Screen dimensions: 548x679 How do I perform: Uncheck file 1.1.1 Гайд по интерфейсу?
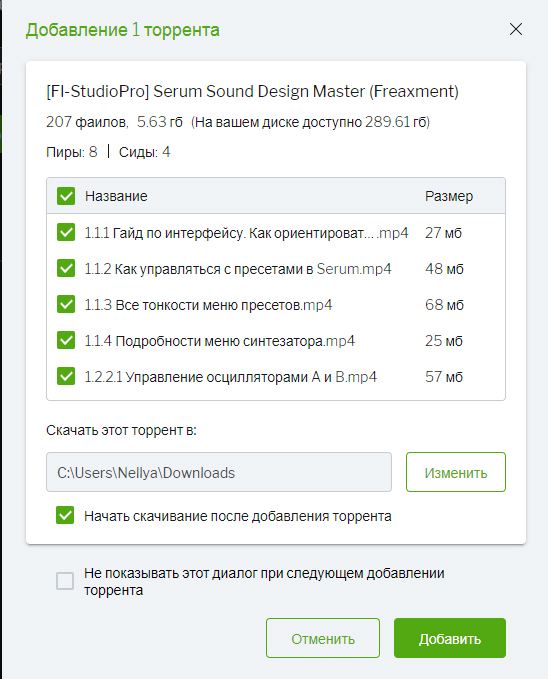point(66,232)
